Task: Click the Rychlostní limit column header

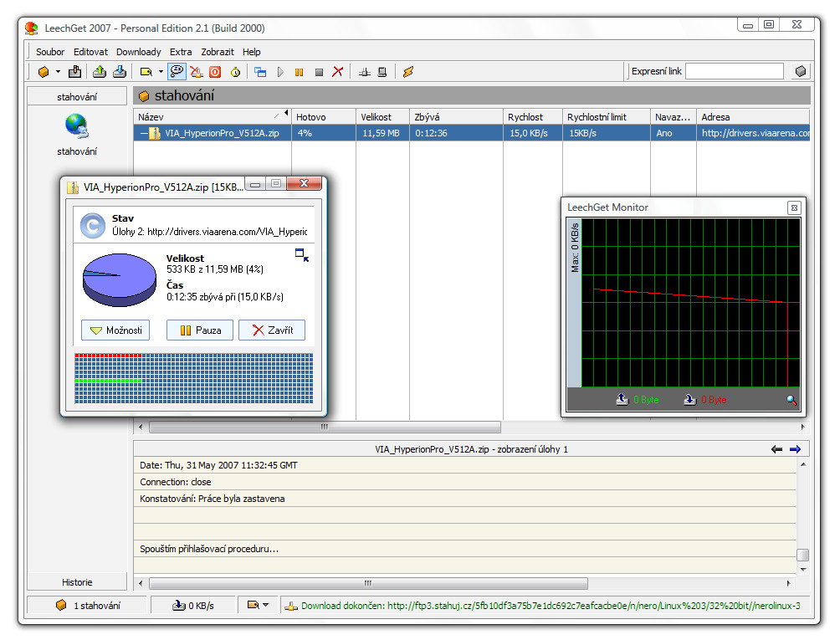Action: (607, 117)
